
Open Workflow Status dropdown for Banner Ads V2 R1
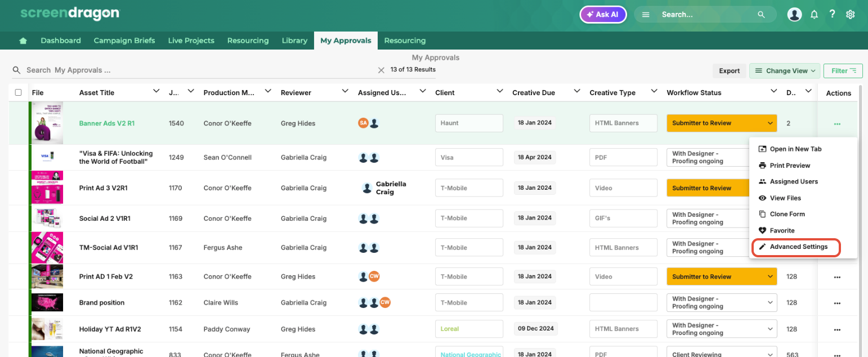(x=722, y=123)
